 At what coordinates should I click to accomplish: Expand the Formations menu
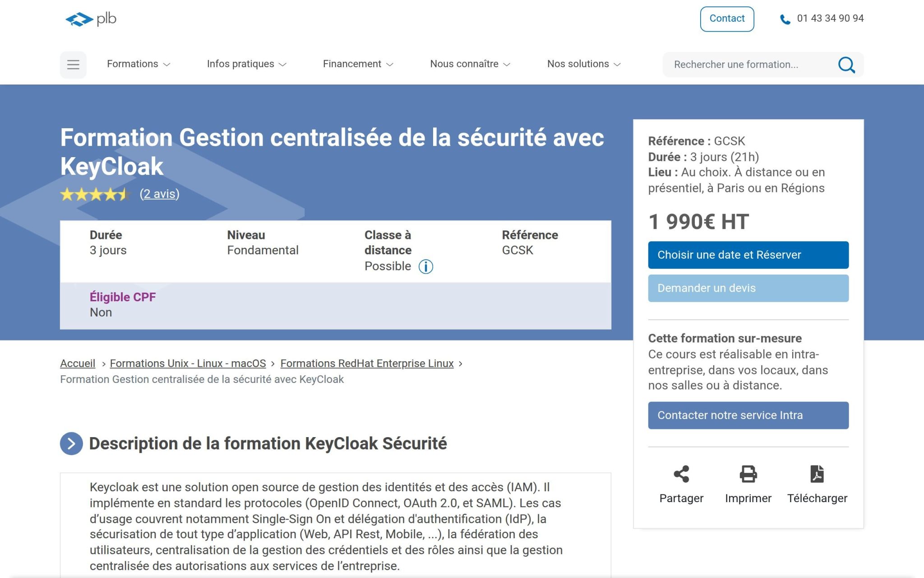[x=139, y=64]
